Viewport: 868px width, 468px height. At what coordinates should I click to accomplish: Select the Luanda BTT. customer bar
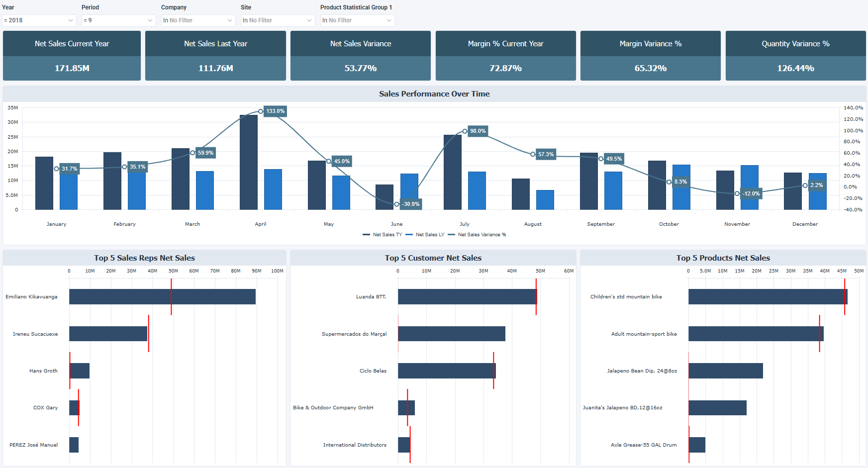pos(468,297)
